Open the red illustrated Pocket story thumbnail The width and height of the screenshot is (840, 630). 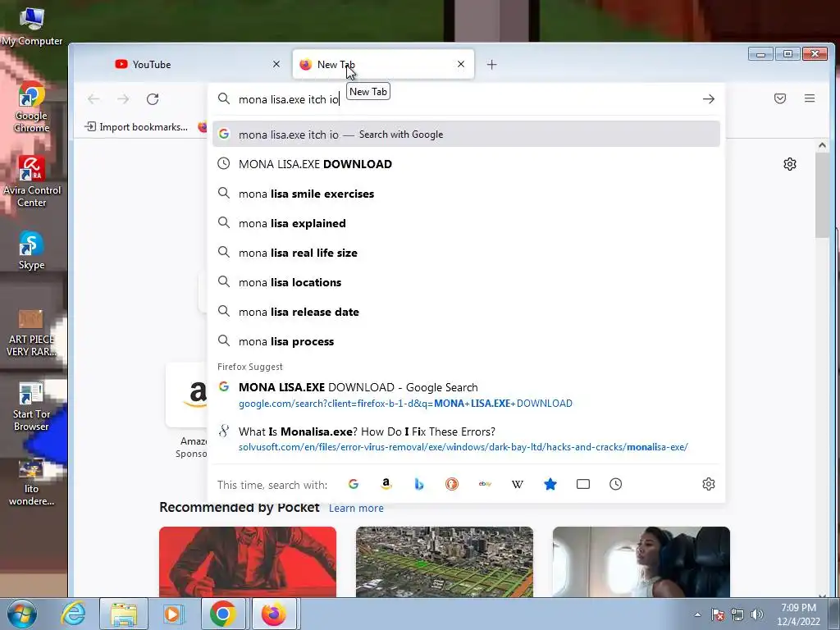point(248,561)
